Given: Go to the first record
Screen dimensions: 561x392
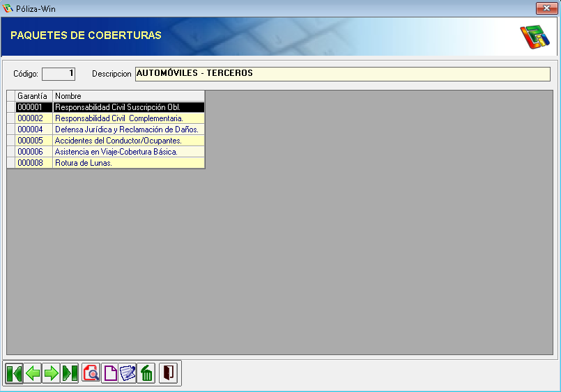Looking at the screenshot, I should (15, 373).
